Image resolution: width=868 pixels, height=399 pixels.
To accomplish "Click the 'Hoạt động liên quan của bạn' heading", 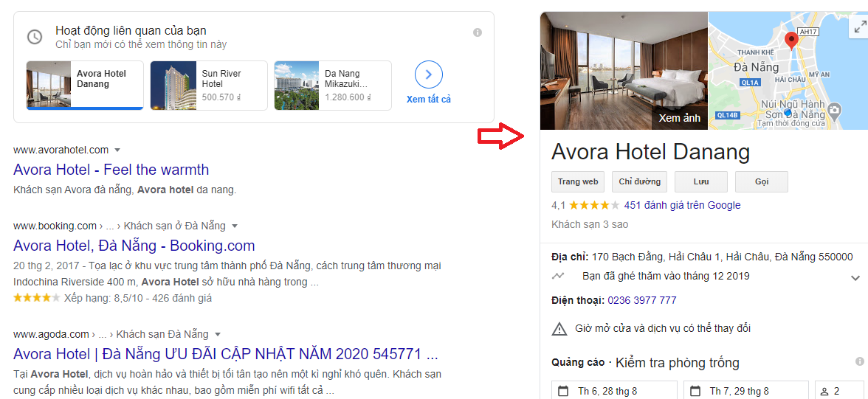I will (x=131, y=30).
